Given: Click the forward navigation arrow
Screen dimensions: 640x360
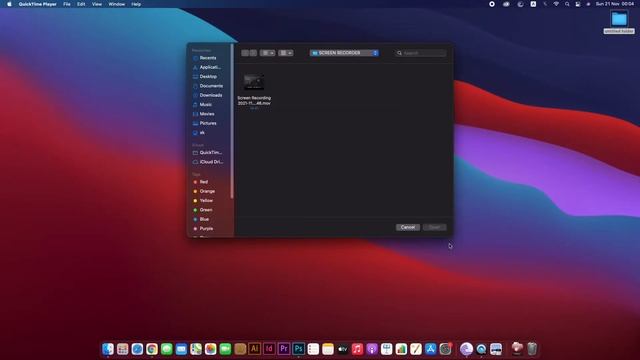Looking at the screenshot, I should [253, 53].
